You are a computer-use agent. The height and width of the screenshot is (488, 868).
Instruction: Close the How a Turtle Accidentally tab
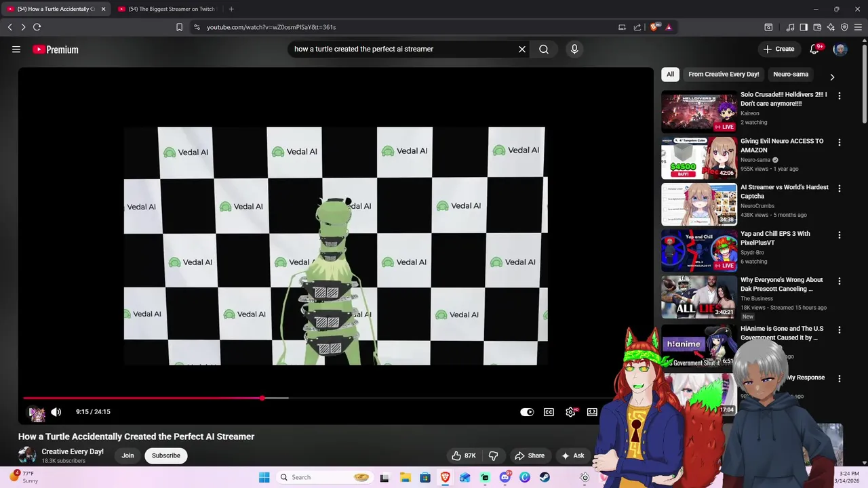tap(103, 9)
